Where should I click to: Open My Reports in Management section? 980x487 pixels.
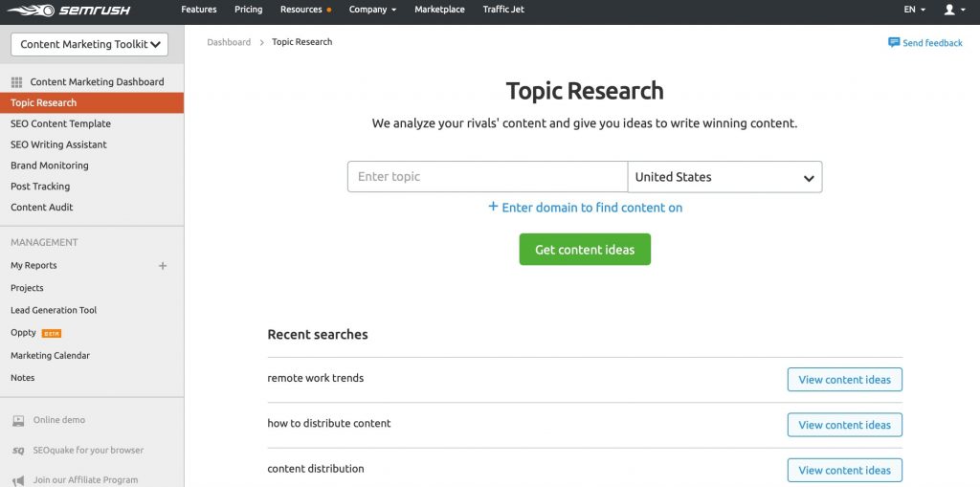click(33, 266)
